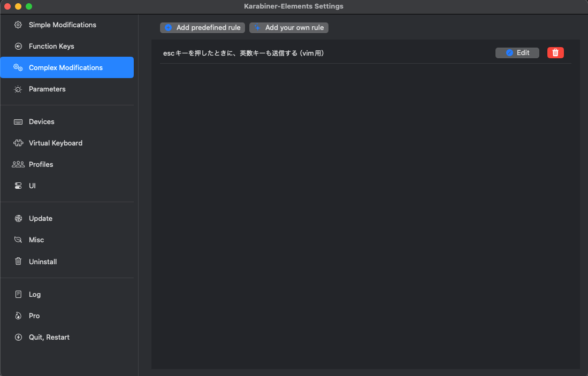Select the Simple Modifications gear icon
The height and width of the screenshot is (376, 588).
coord(17,25)
